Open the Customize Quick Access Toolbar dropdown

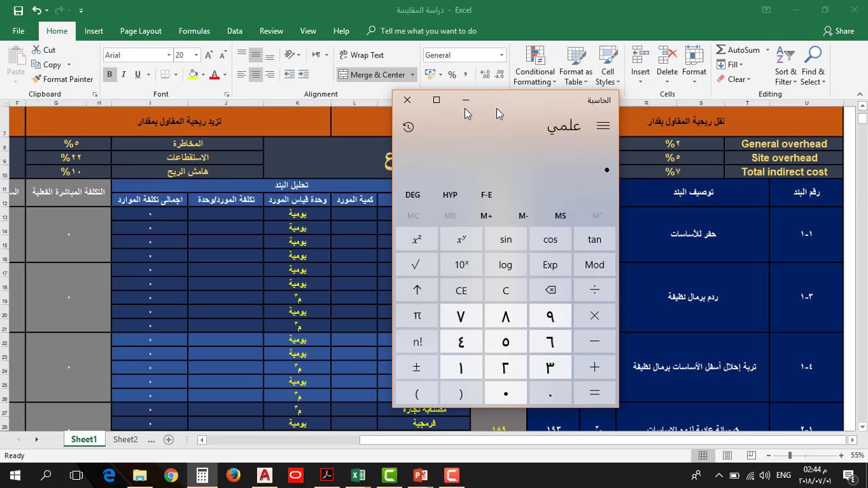[x=81, y=11]
